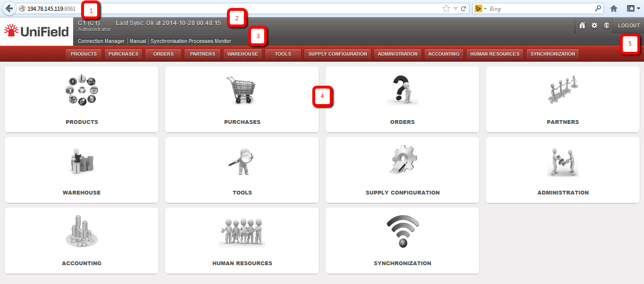644x284 pixels.
Task: Open the UniField home icon in header
Action: pyautogui.click(x=582, y=25)
